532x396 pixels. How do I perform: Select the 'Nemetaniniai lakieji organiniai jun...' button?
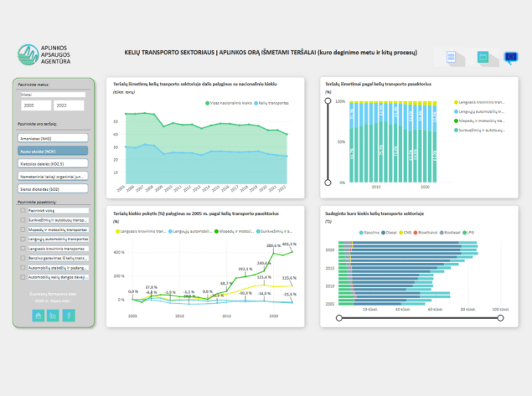click(x=53, y=177)
